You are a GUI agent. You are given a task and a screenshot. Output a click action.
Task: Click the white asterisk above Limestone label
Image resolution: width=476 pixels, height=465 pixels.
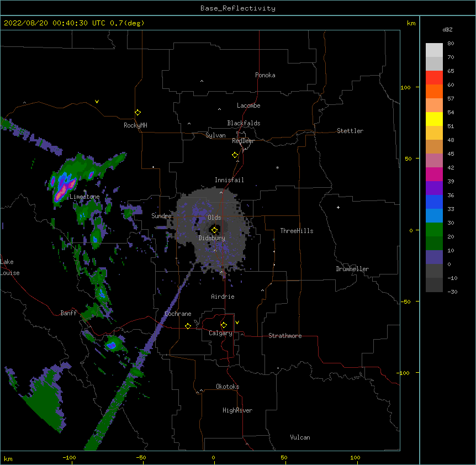85,191
